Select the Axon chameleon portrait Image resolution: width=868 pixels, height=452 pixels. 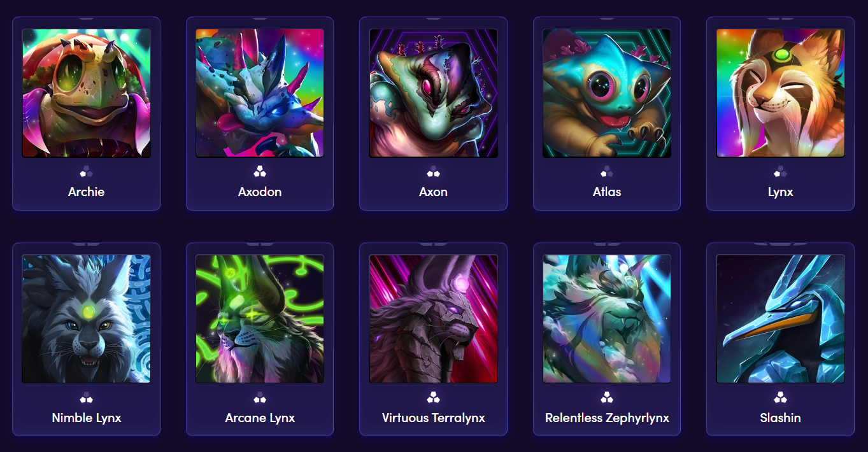click(x=434, y=93)
